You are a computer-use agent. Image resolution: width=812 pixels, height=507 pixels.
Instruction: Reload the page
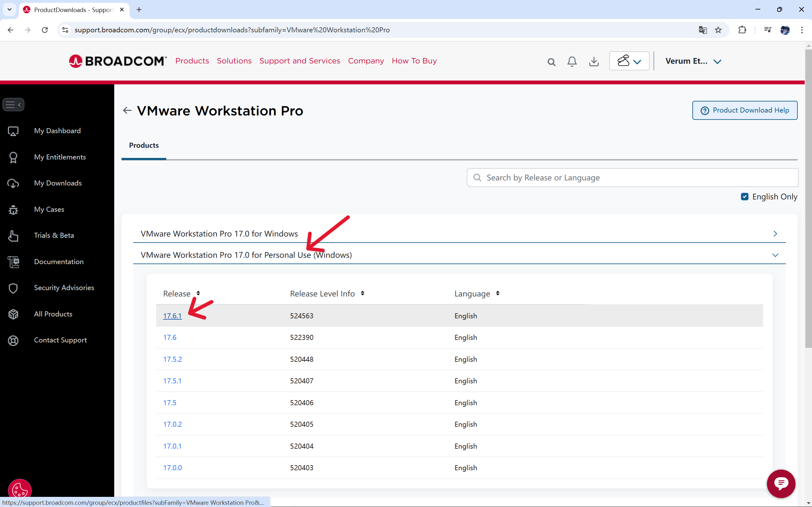point(45,30)
